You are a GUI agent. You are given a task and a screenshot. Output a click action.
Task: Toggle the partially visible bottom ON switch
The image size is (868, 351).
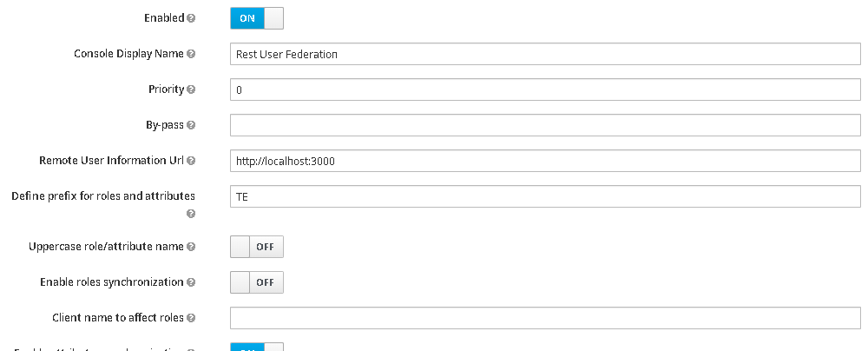tap(257, 348)
